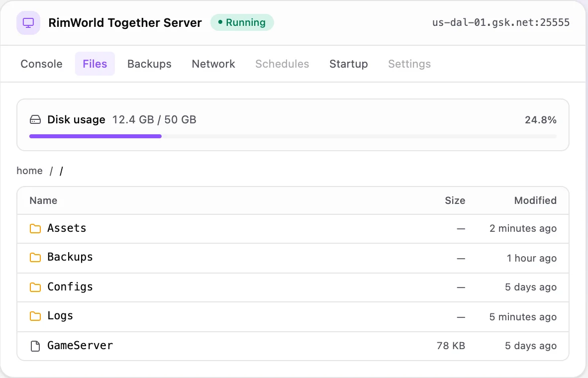The image size is (588, 378).
Task: Click the 5 minutes ago modified cell
Action: pyautogui.click(x=523, y=317)
